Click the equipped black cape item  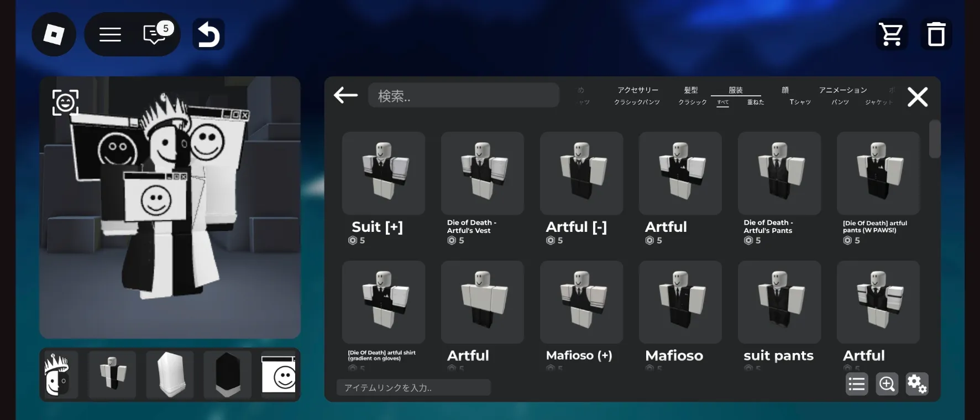click(227, 375)
